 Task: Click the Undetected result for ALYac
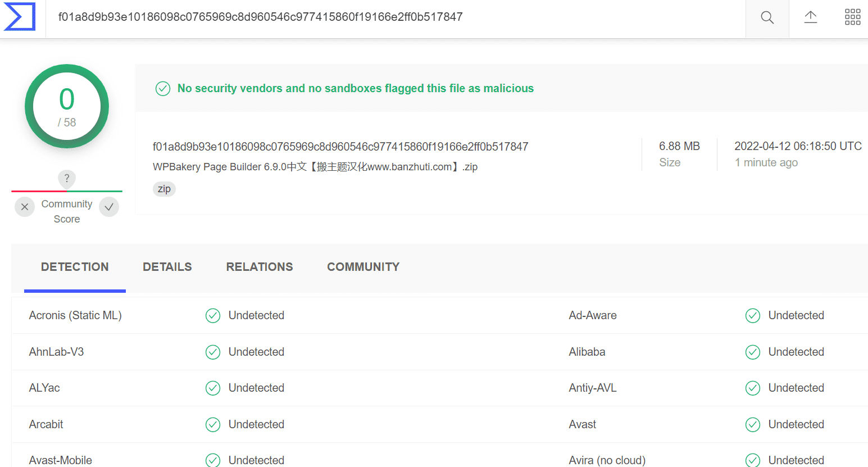pyautogui.click(x=256, y=388)
